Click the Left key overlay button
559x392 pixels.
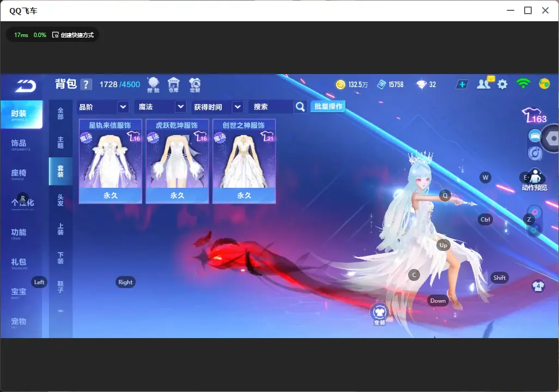click(x=39, y=282)
